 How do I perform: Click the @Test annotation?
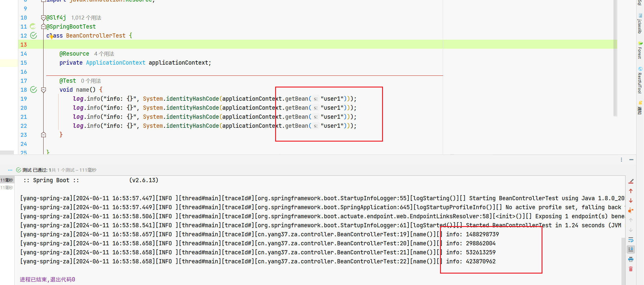(x=68, y=81)
